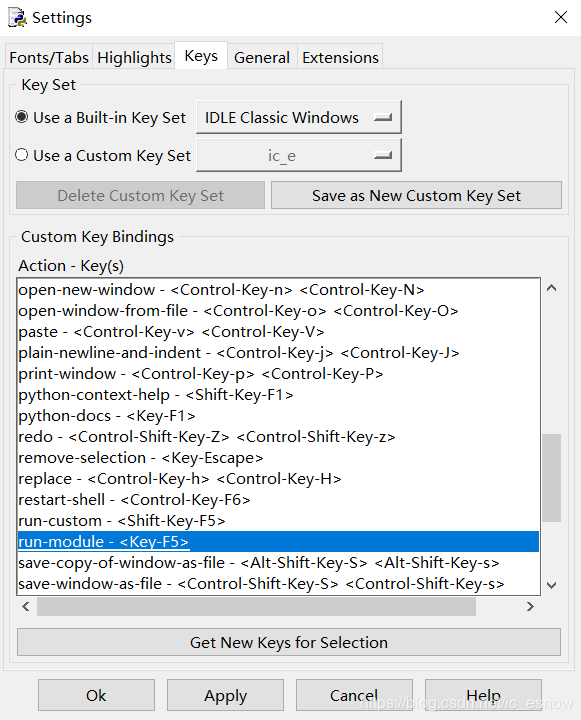Switch to the Fonts/Tabs tab
The image size is (581, 720).
pos(49,57)
